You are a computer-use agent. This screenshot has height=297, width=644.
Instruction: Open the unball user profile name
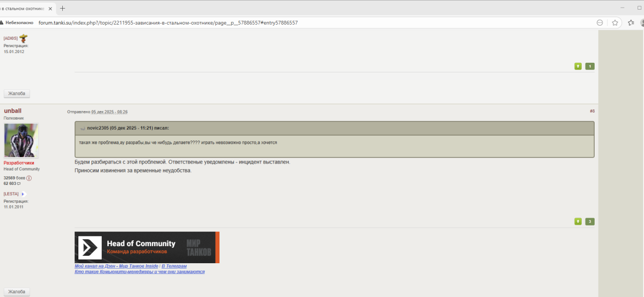point(12,110)
